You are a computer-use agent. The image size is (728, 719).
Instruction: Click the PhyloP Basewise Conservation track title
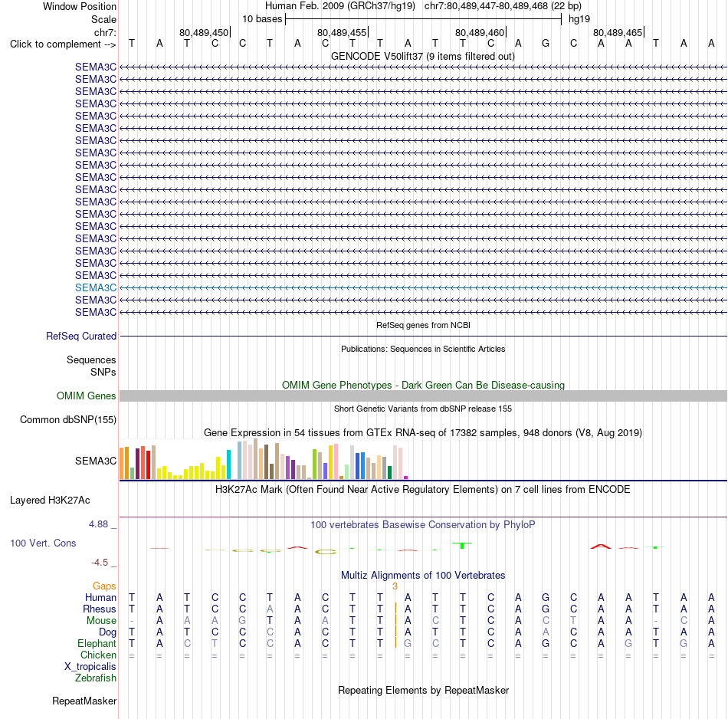pyautogui.click(x=423, y=525)
